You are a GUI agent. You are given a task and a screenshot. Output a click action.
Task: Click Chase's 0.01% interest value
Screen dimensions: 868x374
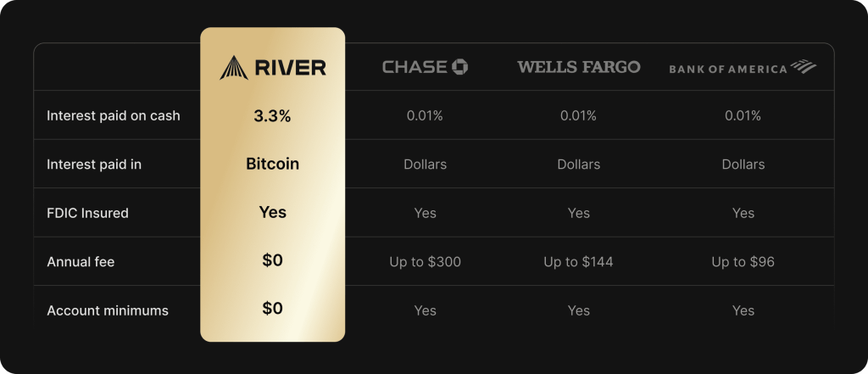click(x=426, y=115)
